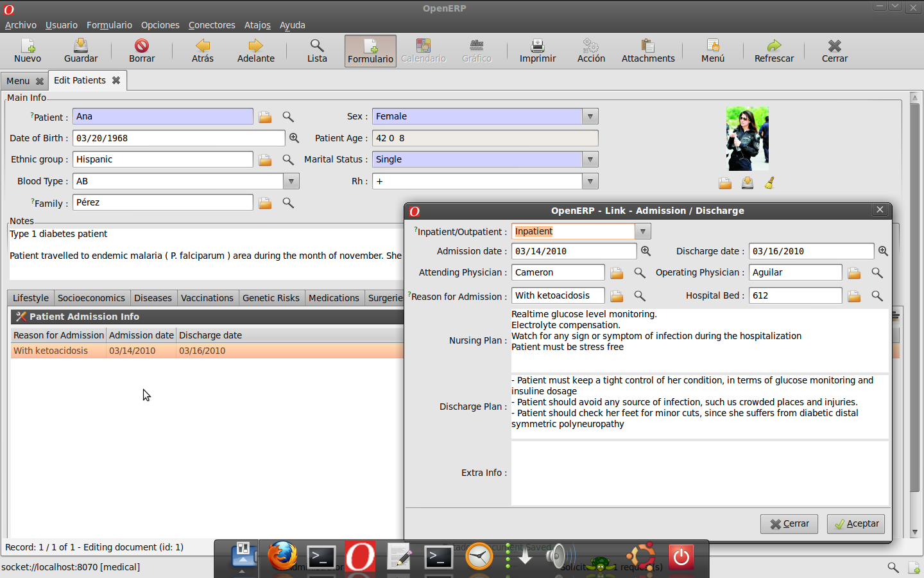Open Firefox from the dock
Screen dimensions: 924x578
[x=282, y=556]
